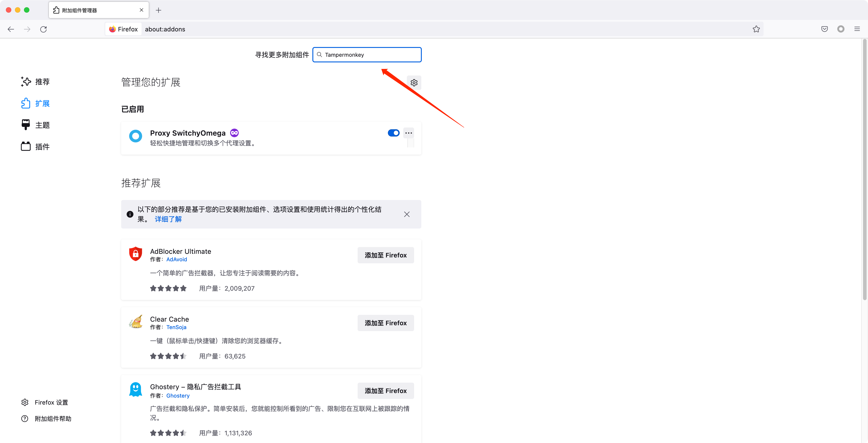Click the 附加组件帮助 question mark icon
This screenshot has height=443, width=868.
click(25, 418)
